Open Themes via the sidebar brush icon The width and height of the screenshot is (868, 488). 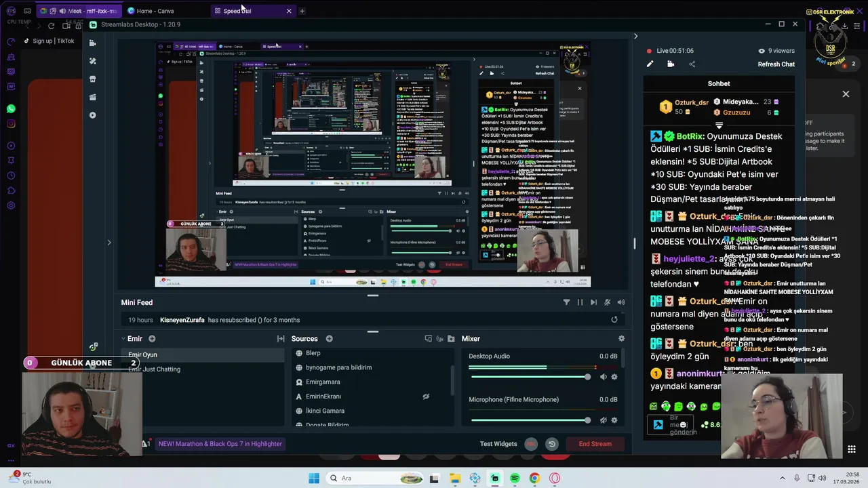click(x=93, y=61)
